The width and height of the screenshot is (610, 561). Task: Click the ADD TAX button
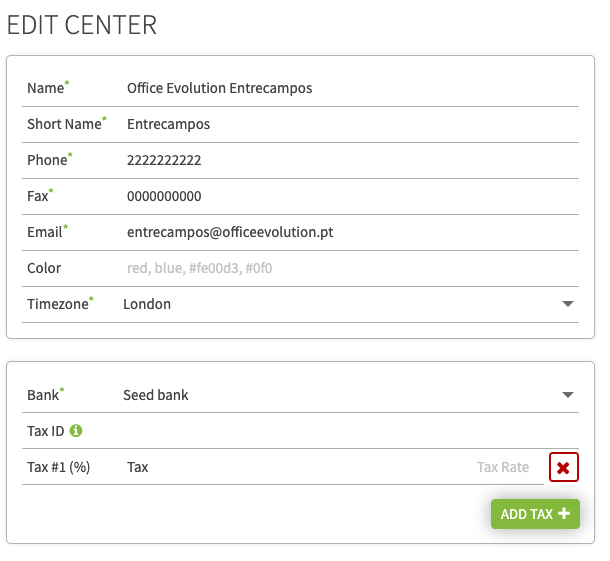[x=535, y=514]
